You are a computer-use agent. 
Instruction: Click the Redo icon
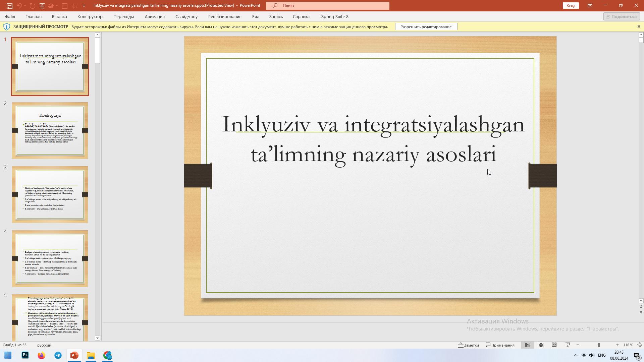click(32, 5)
